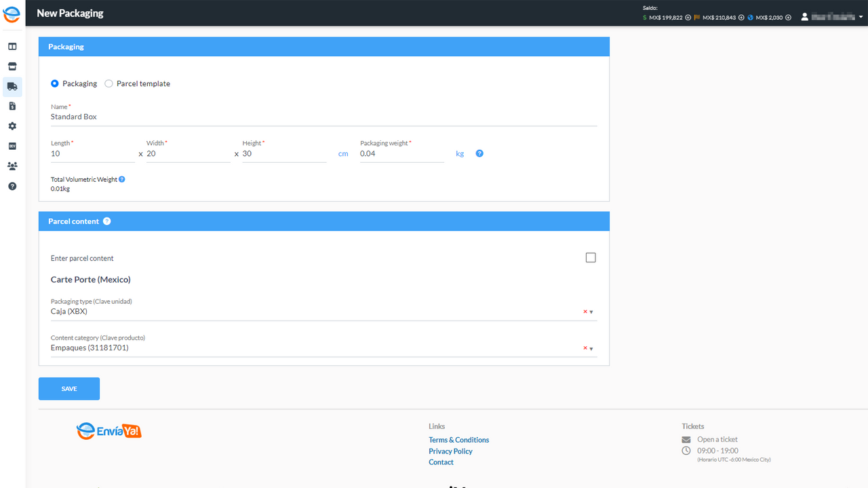868x488 pixels.
Task: Click the orange flag balance icon
Action: pos(697,18)
